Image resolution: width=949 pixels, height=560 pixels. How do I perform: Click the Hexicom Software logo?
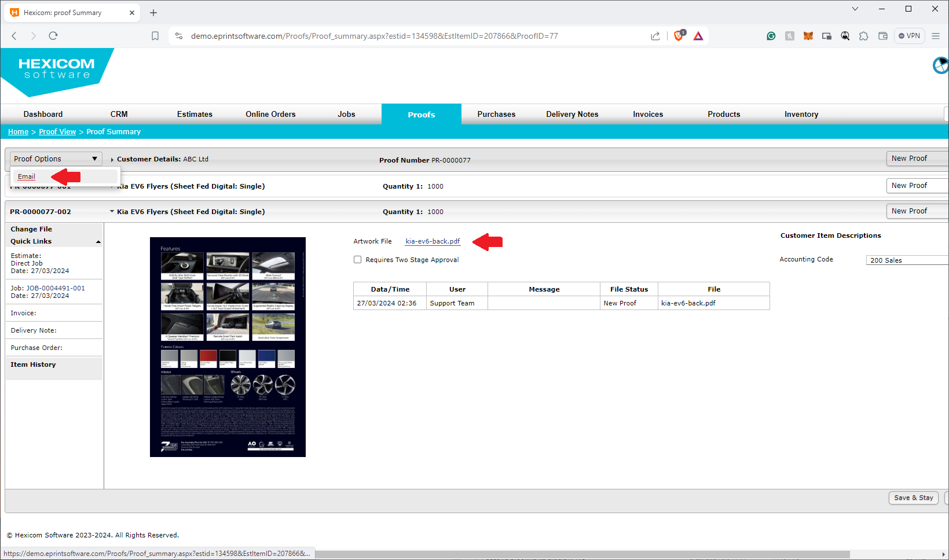[57, 72]
